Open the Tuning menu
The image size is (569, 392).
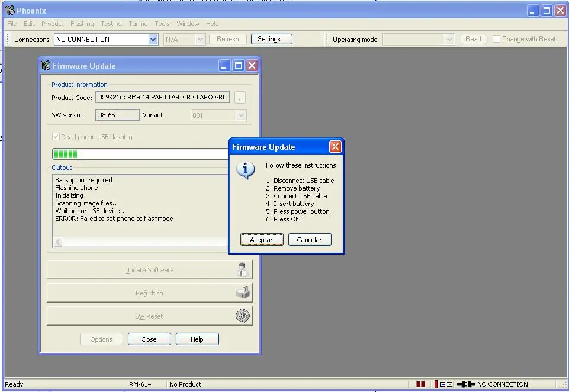138,24
